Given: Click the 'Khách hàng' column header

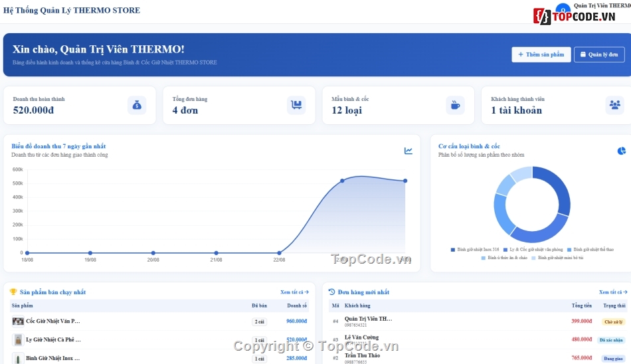Looking at the screenshot, I should pyautogui.click(x=357, y=306).
